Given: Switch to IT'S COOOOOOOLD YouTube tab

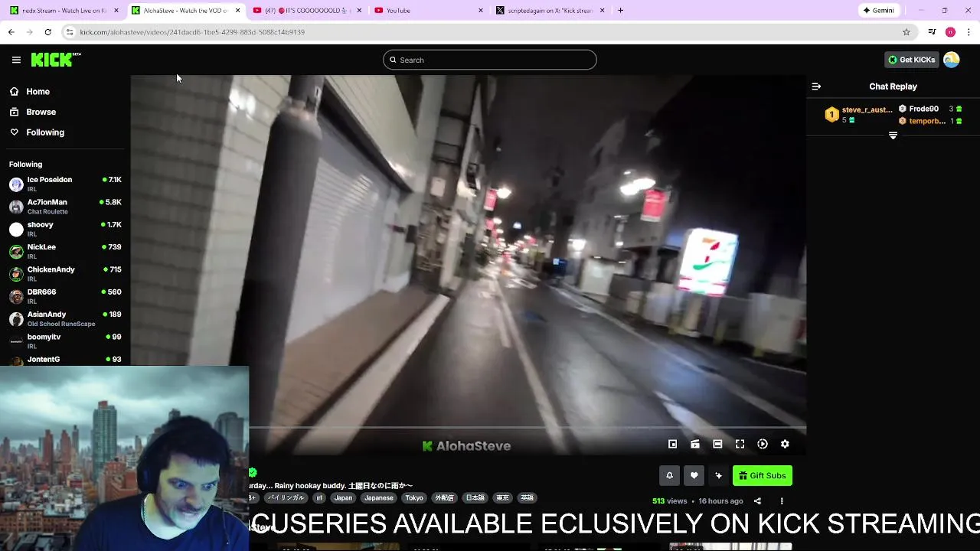Looking at the screenshot, I should (306, 11).
